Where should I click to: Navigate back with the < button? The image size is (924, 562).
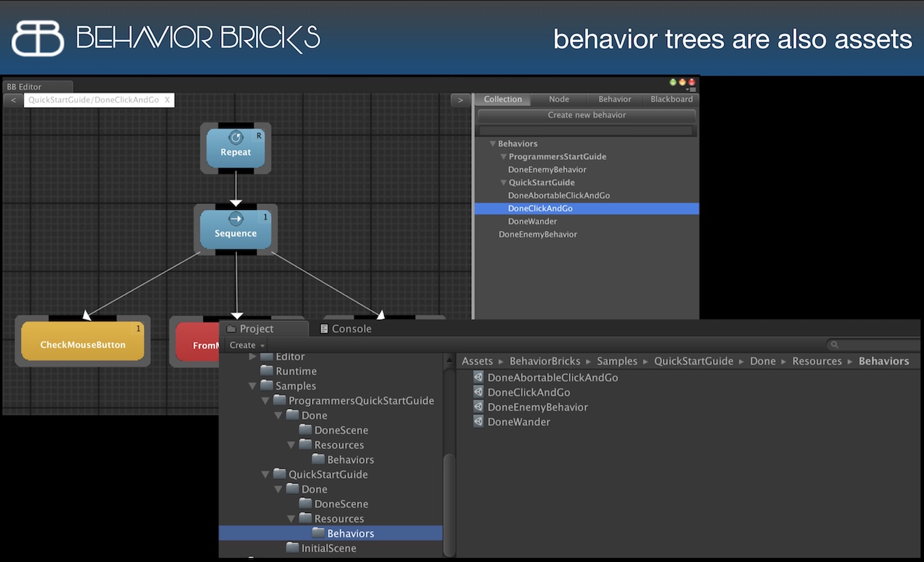13,100
